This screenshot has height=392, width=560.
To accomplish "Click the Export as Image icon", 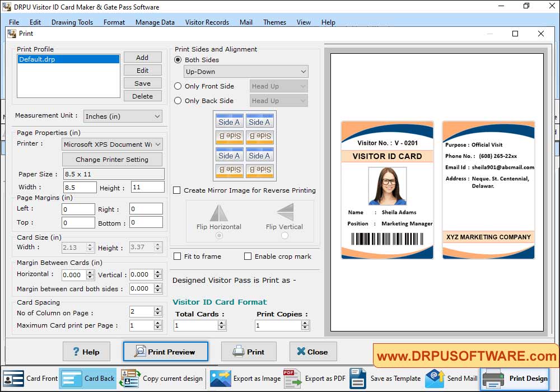I will pyautogui.click(x=220, y=379).
